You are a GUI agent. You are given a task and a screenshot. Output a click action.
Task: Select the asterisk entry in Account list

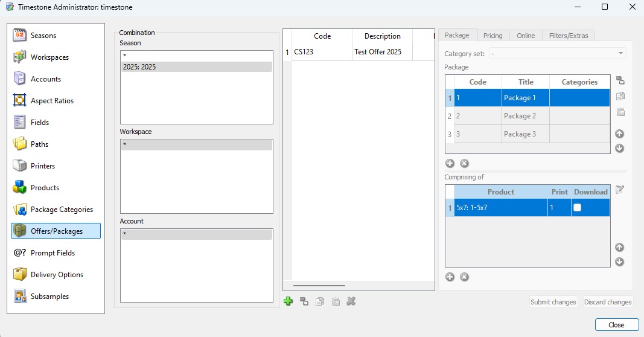click(x=197, y=234)
